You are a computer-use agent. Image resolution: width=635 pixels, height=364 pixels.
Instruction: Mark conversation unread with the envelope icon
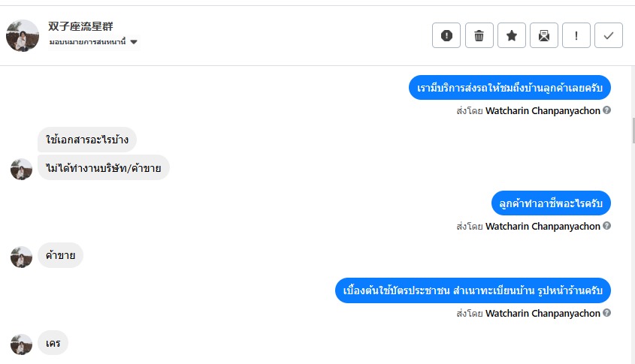coord(544,35)
